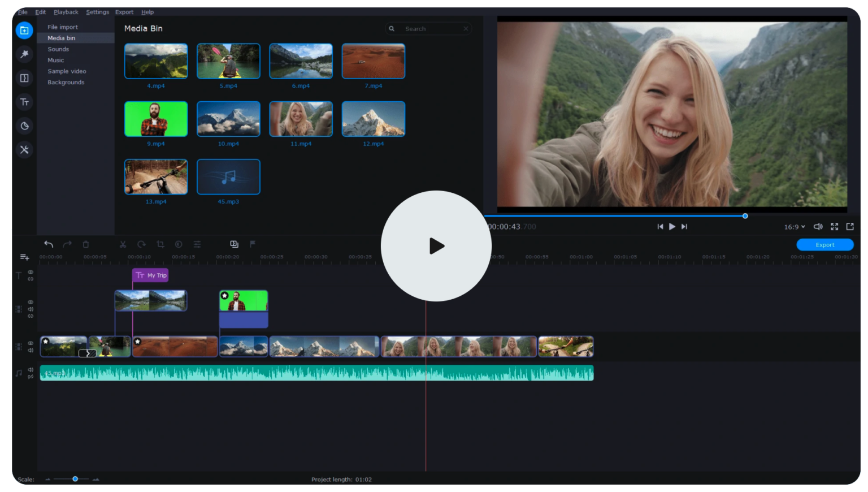Click the blue Export button

pos(824,245)
